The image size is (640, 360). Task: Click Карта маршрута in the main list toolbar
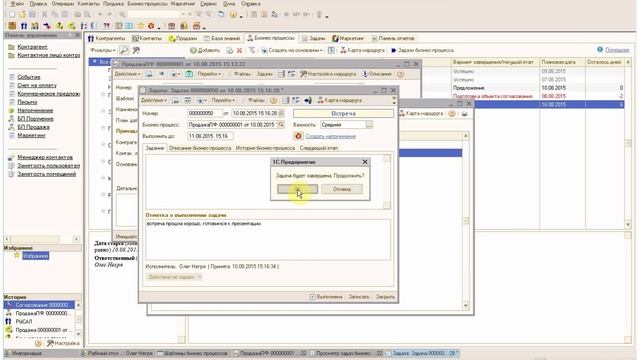click(x=362, y=50)
